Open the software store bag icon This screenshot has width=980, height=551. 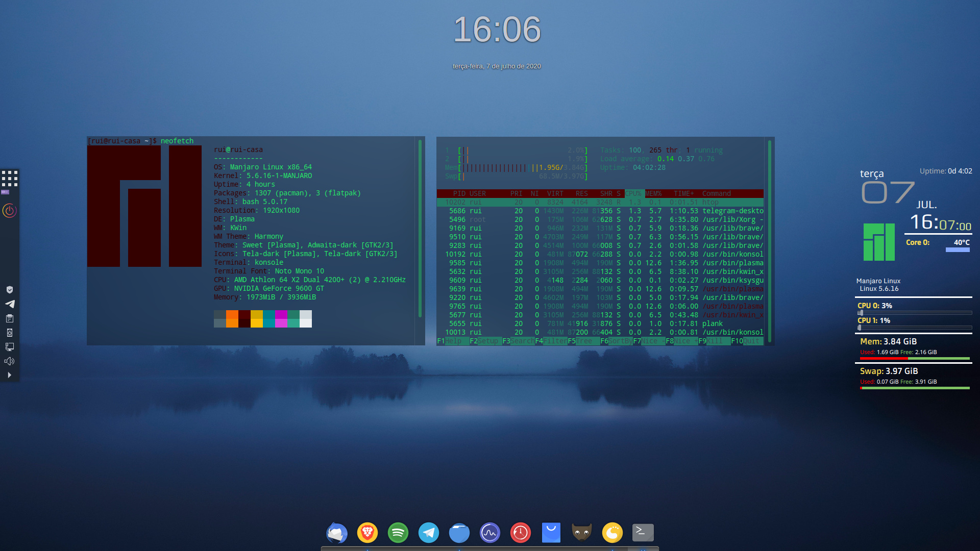coord(551,533)
